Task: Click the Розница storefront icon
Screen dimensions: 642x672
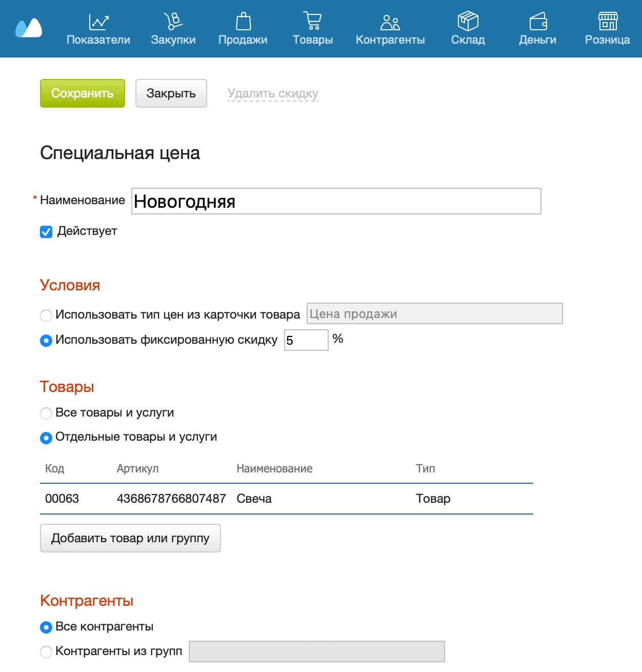Action: 607,22
